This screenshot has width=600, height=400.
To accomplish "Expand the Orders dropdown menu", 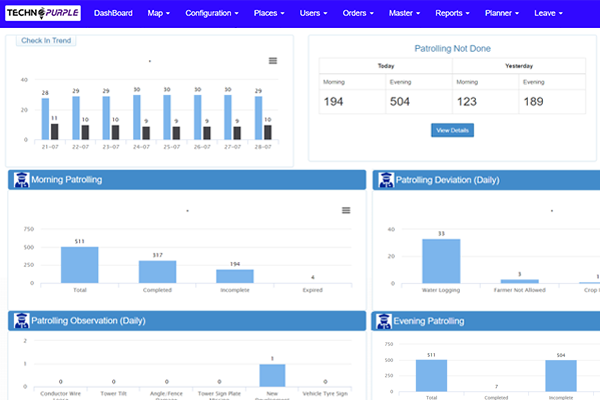I will [x=358, y=13].
